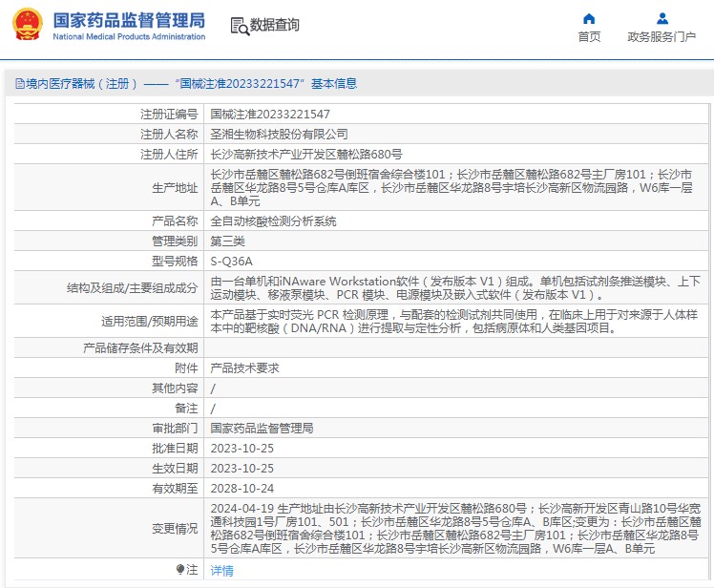The width and height of the screenshot is (714, 588).
Task: Open the 详情 link
Action: click(x=221, y=570)
